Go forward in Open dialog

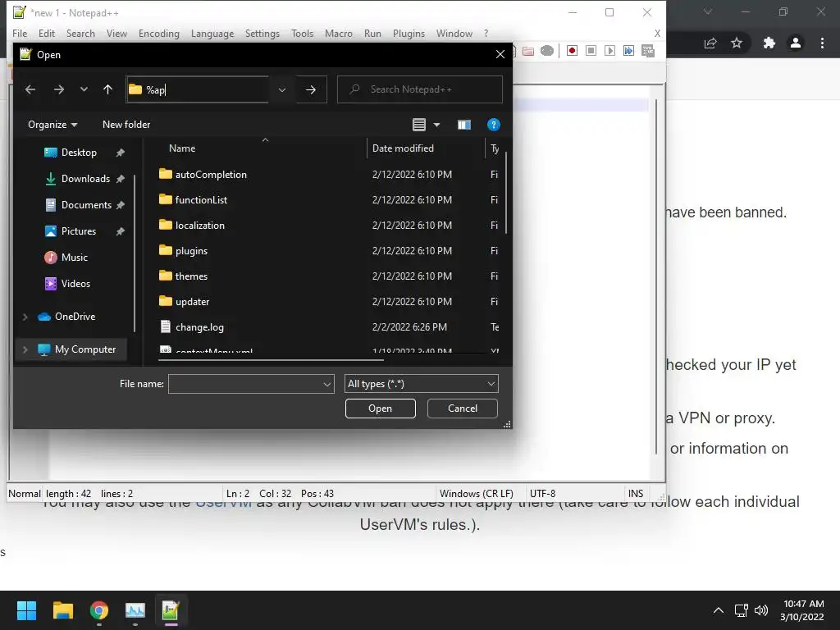59,89
